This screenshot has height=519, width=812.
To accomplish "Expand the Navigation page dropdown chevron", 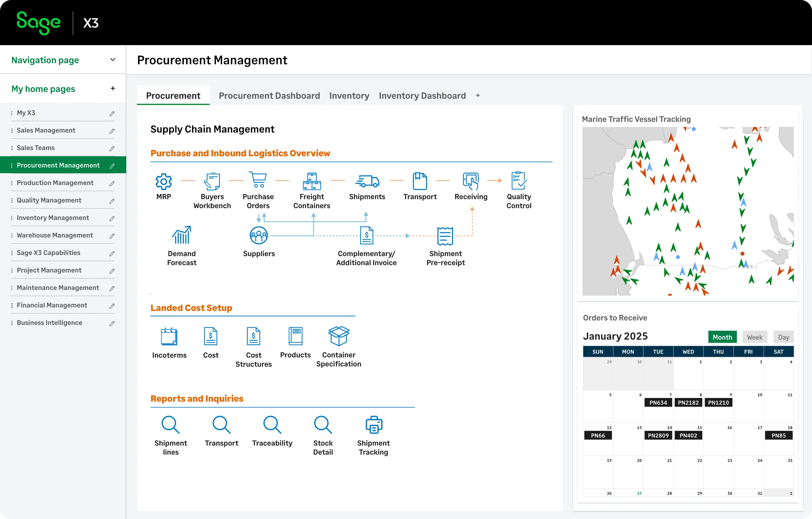I will tap(113, 60).
